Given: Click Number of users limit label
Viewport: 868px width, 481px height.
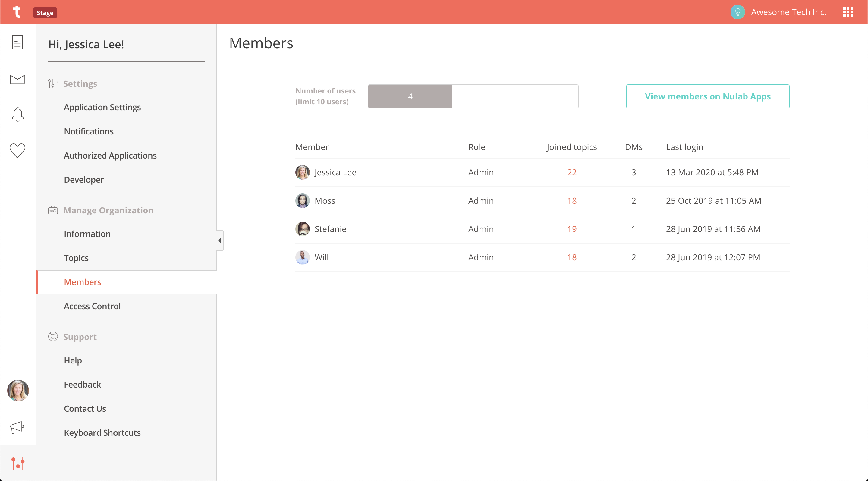Looking at the screenshot, I should pos(325,96).
